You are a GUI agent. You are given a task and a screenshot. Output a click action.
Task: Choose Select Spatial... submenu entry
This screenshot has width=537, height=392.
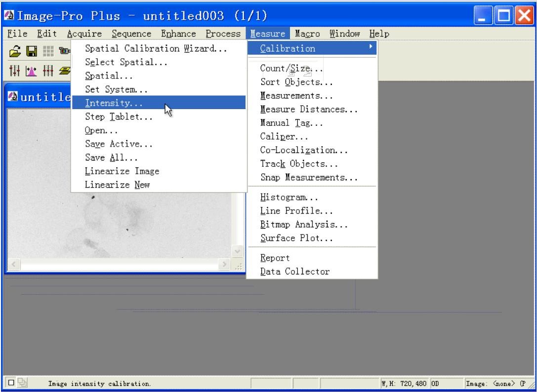pyautogui.click(x=159, y=62)
